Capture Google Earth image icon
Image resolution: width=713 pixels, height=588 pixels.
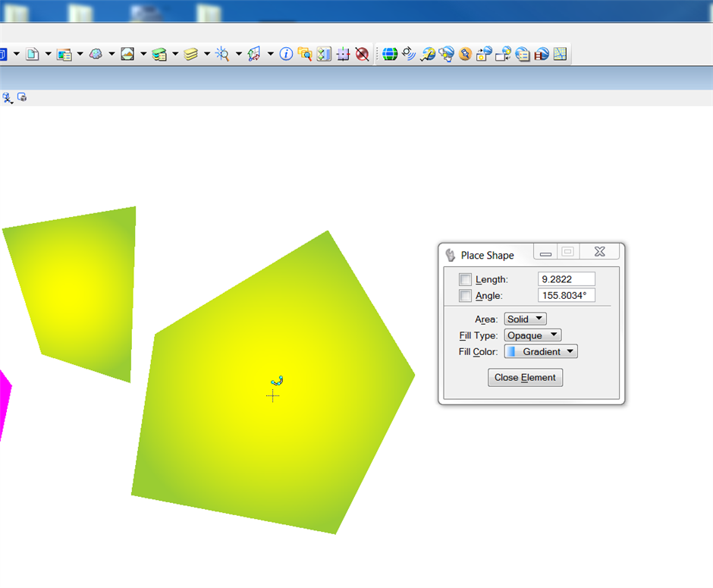[447, 54]
